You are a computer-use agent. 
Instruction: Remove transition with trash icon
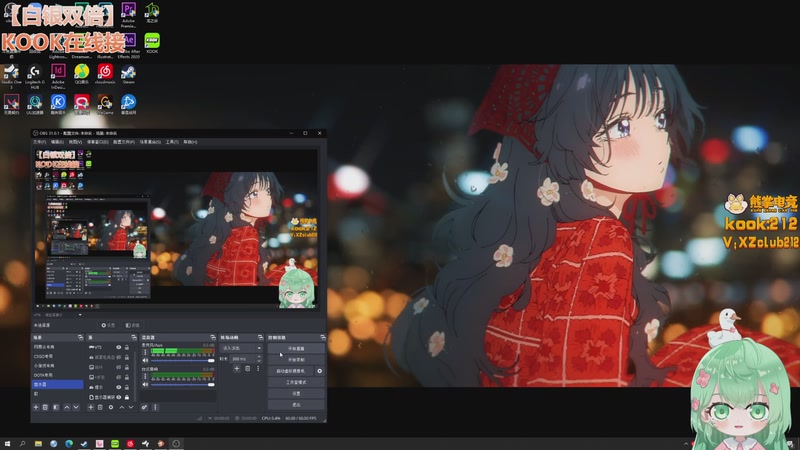247,368
